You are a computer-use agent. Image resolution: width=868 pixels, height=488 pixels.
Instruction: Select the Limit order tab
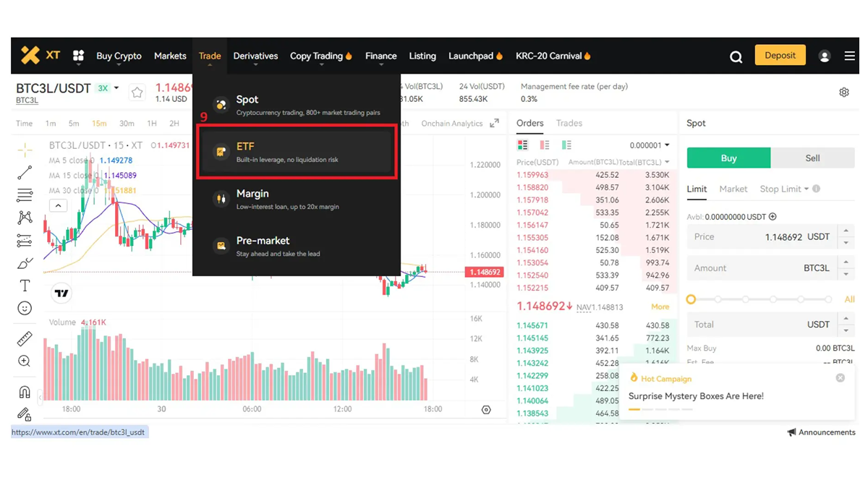click(x=697, y=189)
